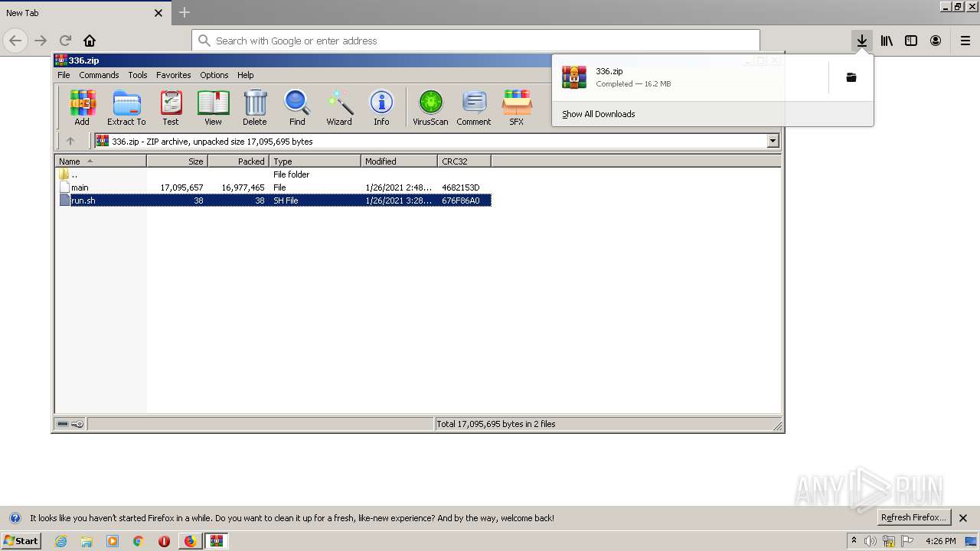The height and width of the screenshot is (551, 980).
Task: Close the New Tab tab
Action: [158, 13]
